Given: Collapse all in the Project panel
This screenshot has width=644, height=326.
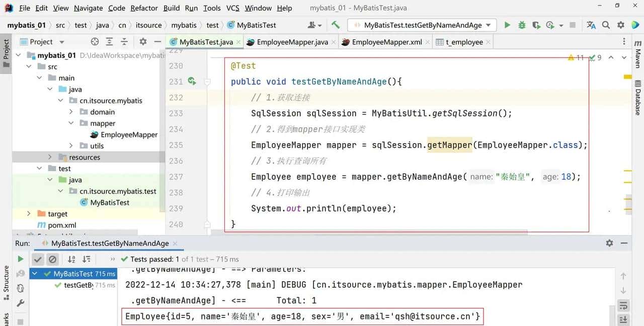Looking at the screenshot, I should pyautogui.click(x=124, y=42).
